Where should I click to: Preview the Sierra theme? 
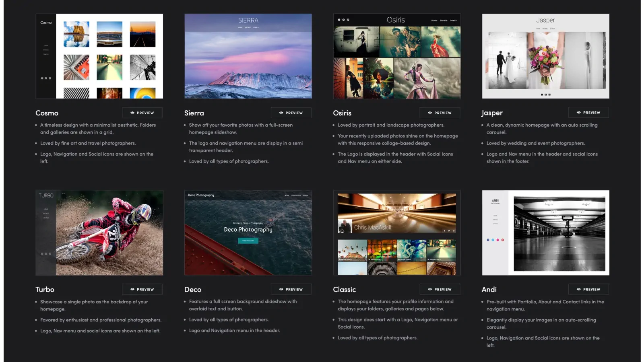point(291,113)
